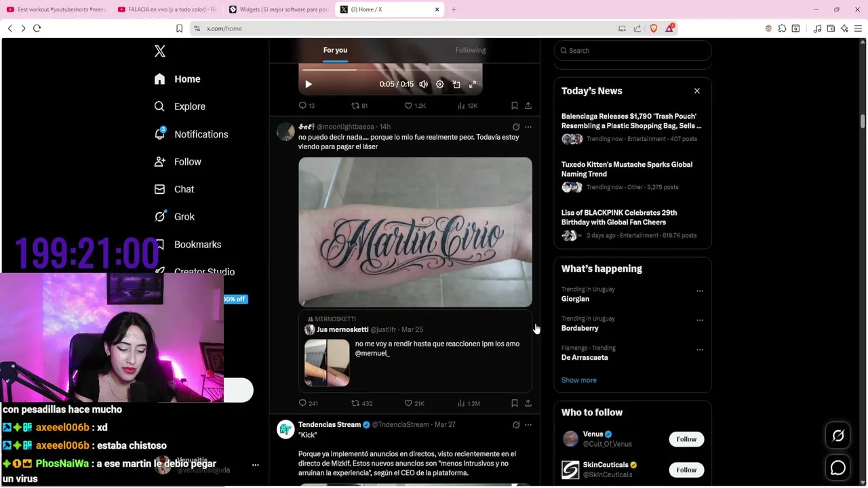Screen dimensions: 868x488
Task: Bookmark the top video post
Action: pos(515,106)
